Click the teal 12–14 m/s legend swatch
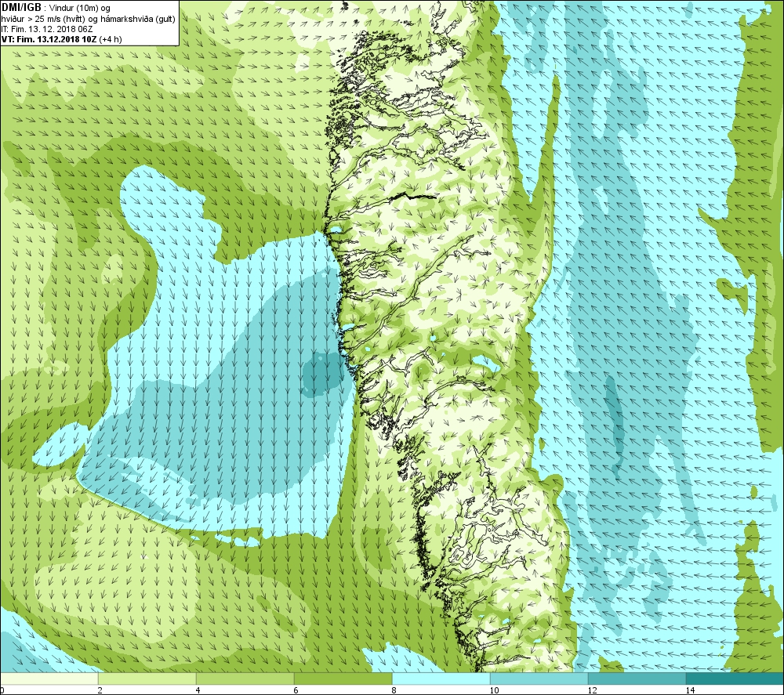Screen dimensions: 784x695 click(x=637, y=679)
